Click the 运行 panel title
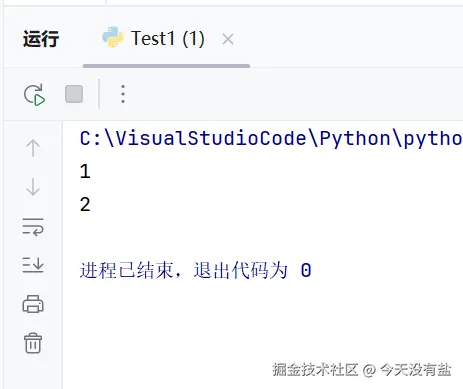This screenshot has width=463, height=389. pos(41,39)
